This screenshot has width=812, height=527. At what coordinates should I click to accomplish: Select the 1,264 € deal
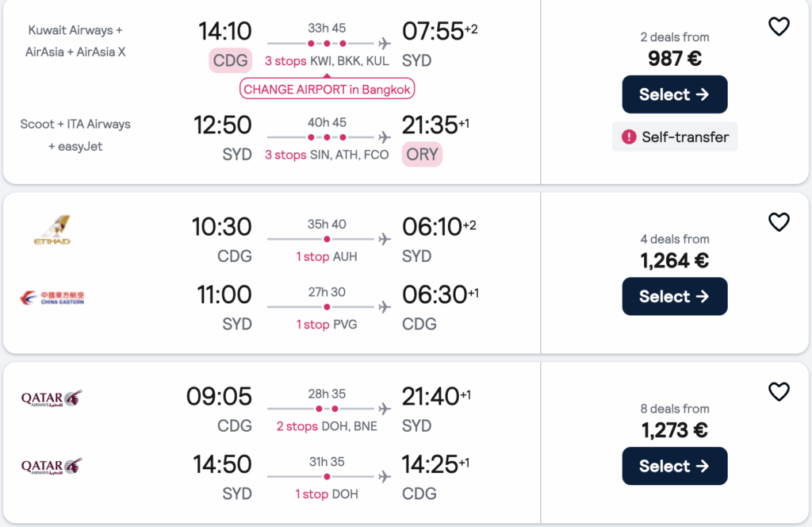(x=674, y=296)
